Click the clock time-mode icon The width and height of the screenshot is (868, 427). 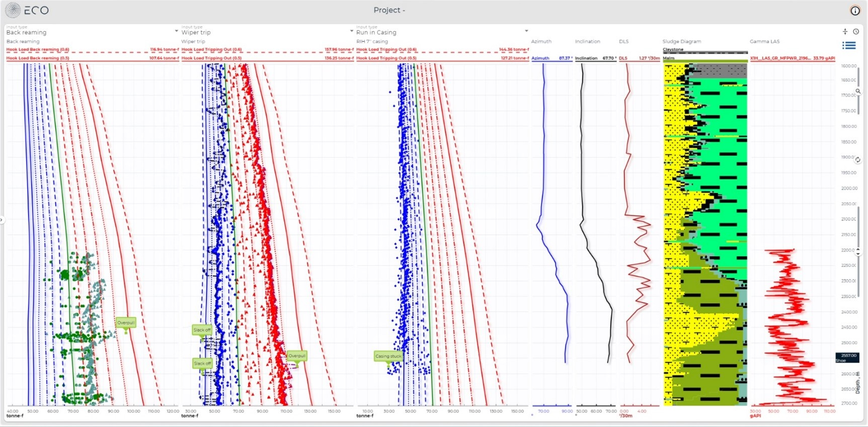[x=856, y=32]
